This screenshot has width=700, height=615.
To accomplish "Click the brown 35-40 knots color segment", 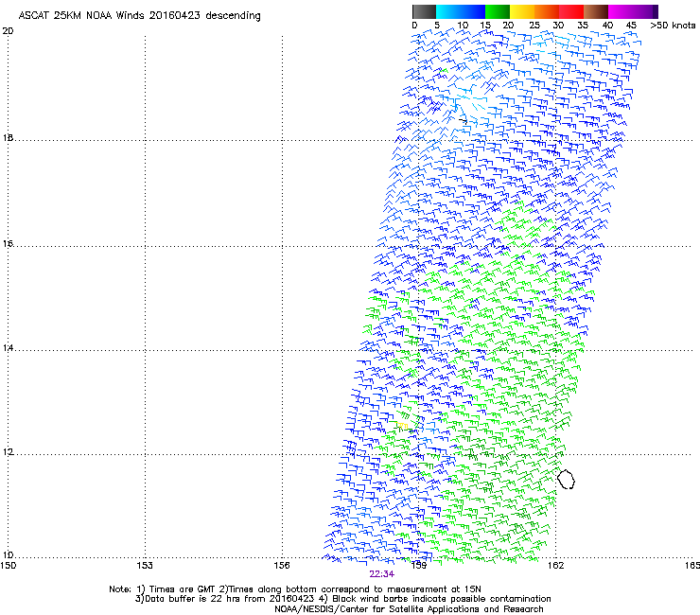I will 596,11.
